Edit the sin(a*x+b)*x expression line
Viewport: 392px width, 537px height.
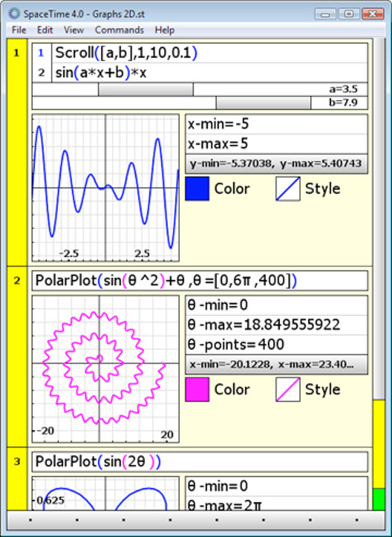[x=209, y=73]
